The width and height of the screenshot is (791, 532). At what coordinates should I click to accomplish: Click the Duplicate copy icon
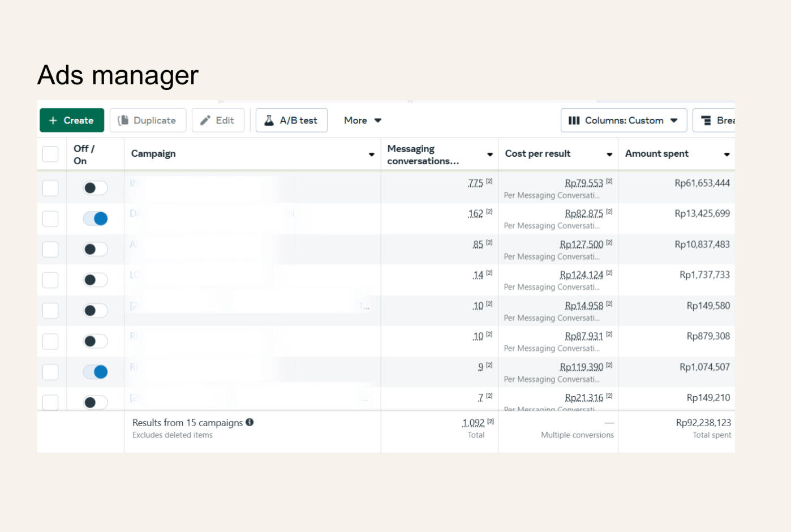(123, 121)
